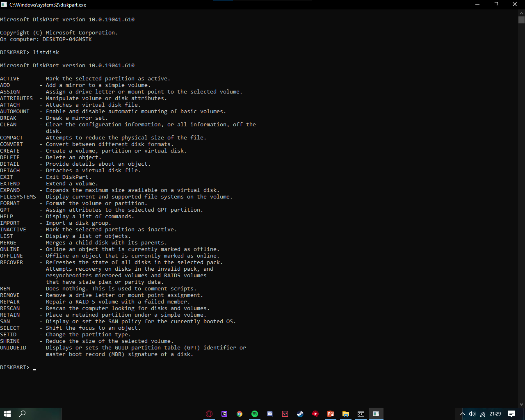Click the ASSIGN command name
This screenshot has width=525, height=420.
[x=10, y=92]
